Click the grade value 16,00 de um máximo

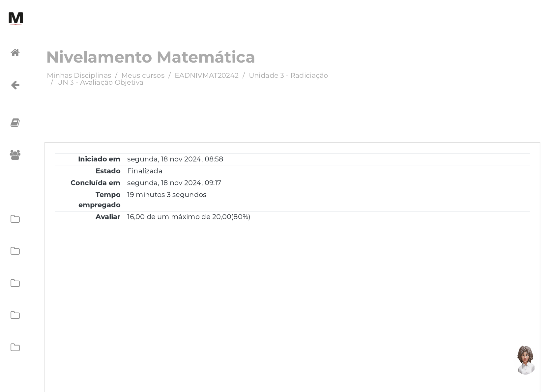pos(189,217)
